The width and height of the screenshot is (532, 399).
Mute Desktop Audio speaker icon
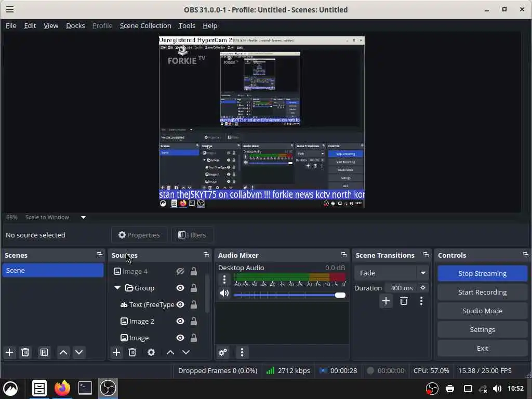tap(224, 293)
